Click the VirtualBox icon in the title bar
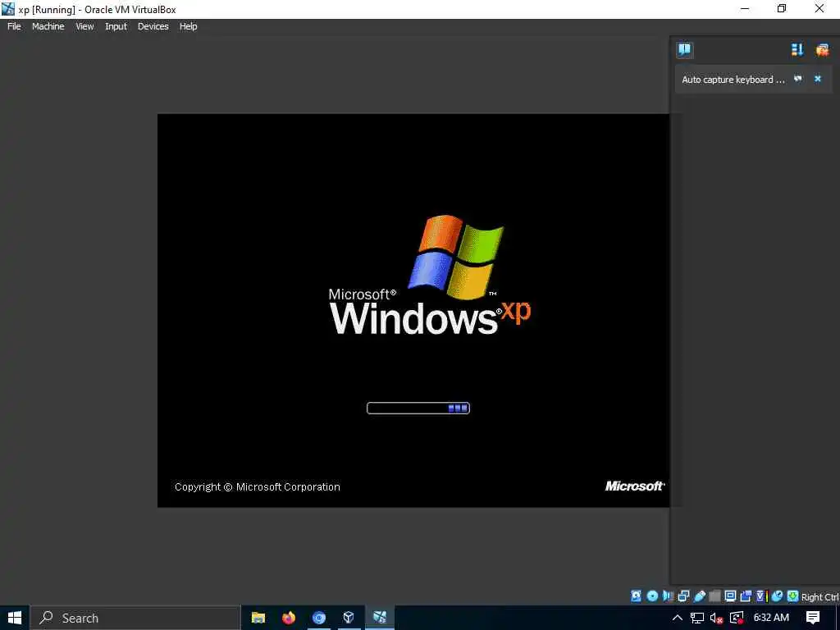This screenshot has height=630, width=840. tap(8, 9)
